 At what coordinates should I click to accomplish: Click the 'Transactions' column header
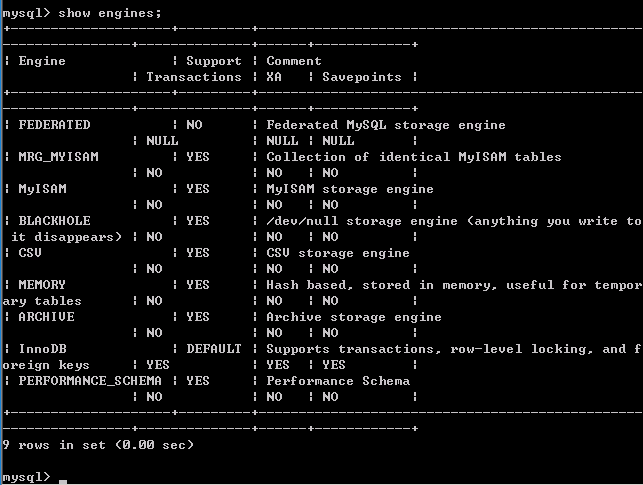pos(194,77)
